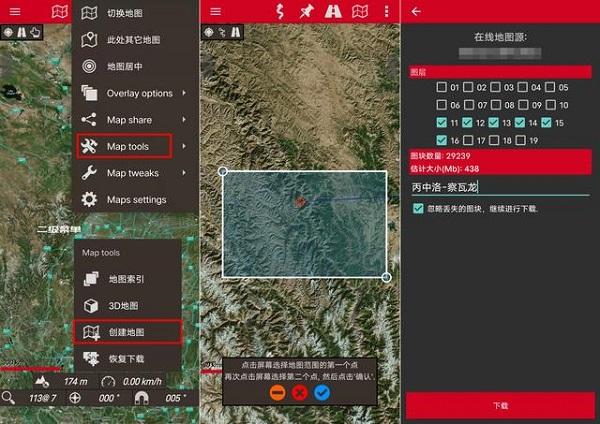Screen dimensions: 600x424
Task: Click the map name field 丙中洛-察瓦龙
Action: click(500, 187)
